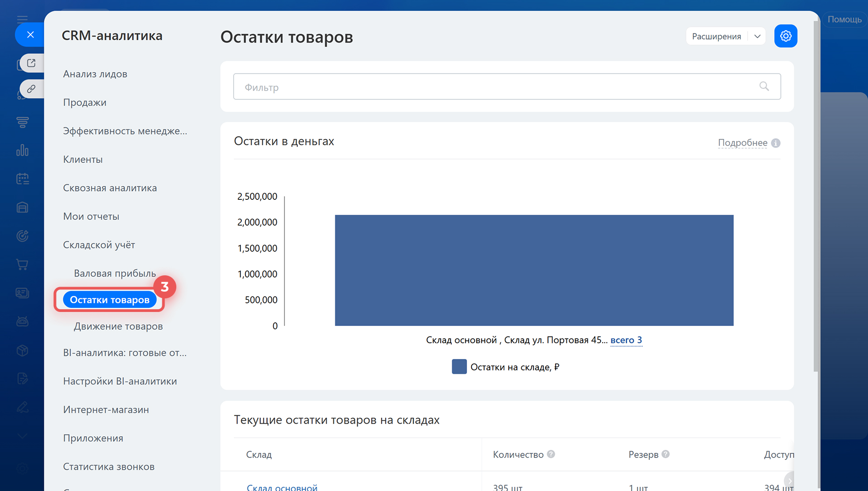Screen dimensions: 868x491
Task: Click the open-in-new-window icon
Action: (31, 63)
